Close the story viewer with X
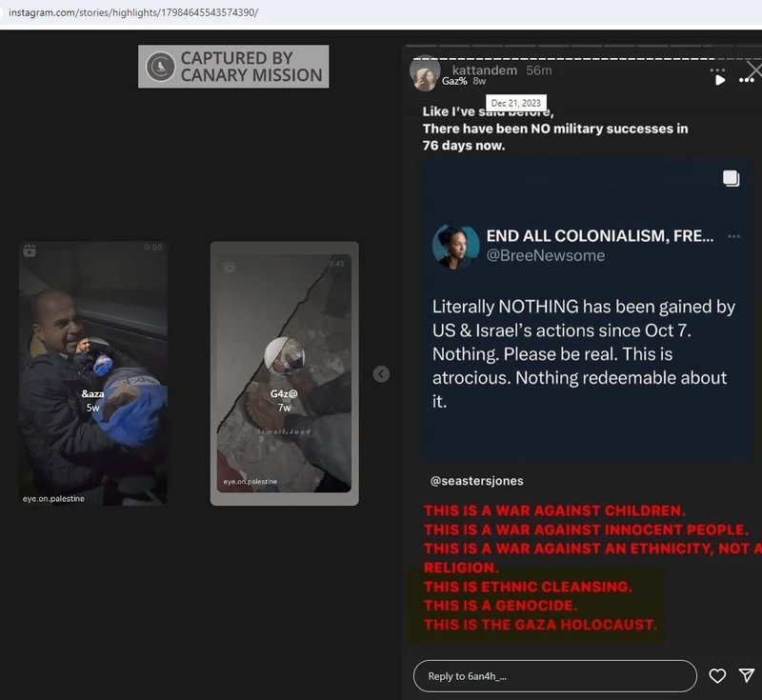 click(753, 70)
